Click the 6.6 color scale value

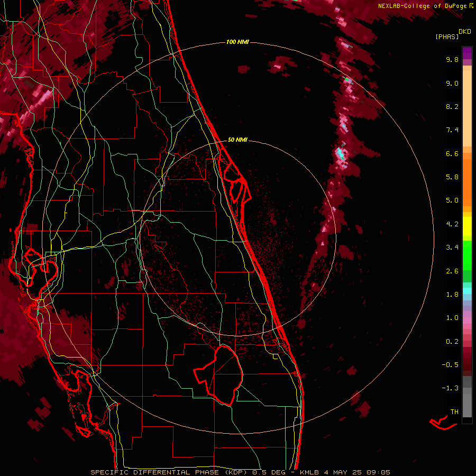click(452, 153)
